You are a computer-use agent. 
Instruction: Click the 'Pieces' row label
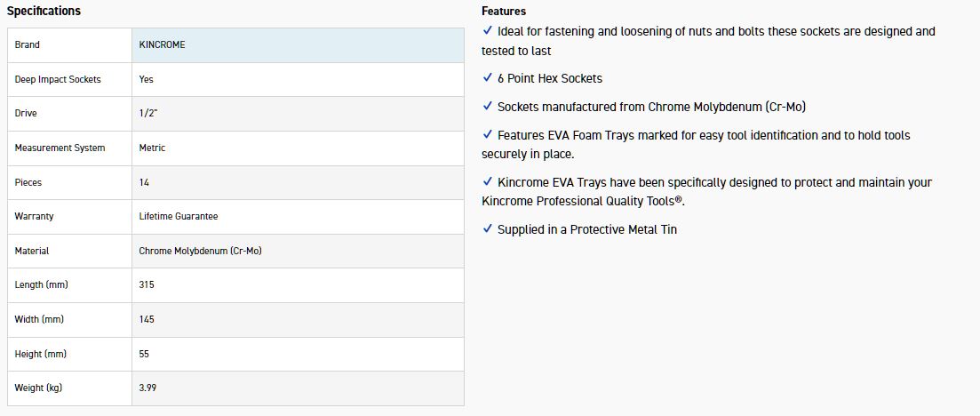28,182
